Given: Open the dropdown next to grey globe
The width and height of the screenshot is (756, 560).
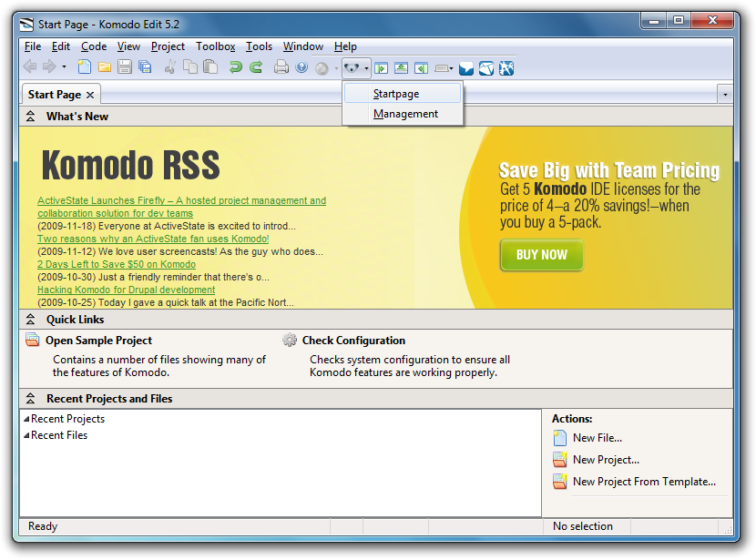Looking at the screenshot, I should coord(336,68).
